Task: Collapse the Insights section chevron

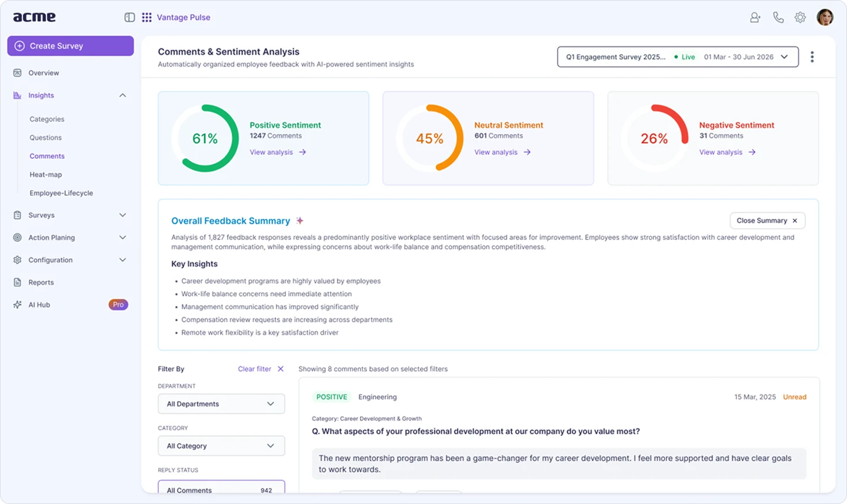Action: point(122,95)
